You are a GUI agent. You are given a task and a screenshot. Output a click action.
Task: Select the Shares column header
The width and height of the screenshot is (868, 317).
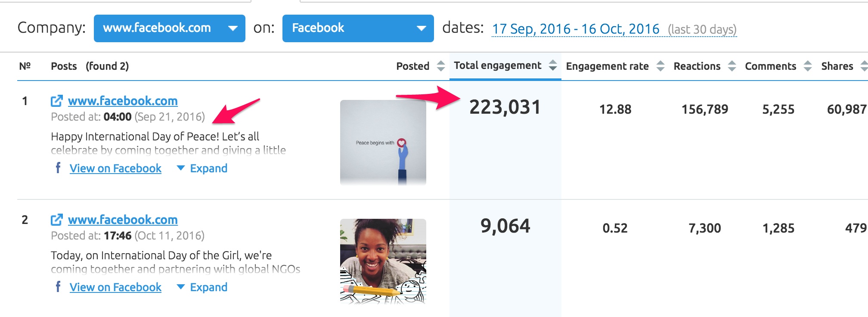point(837,66)
